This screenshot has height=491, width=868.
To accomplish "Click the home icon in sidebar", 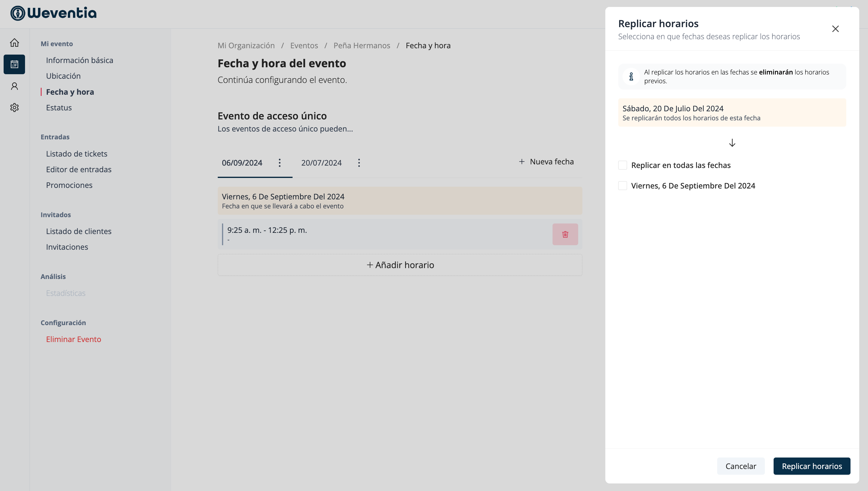I will 14,43.
